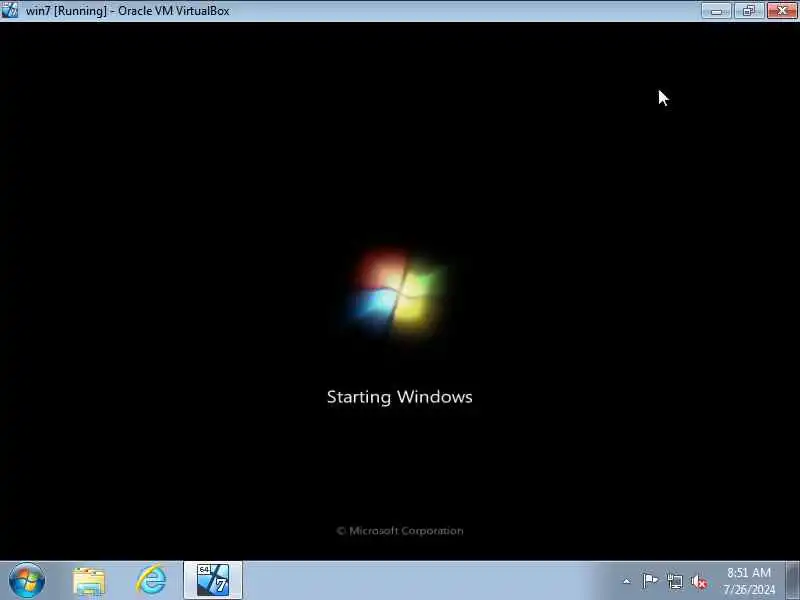Open the Windows Start menu orb
Viewport: 800px width, 600px height.
[27, 581]
